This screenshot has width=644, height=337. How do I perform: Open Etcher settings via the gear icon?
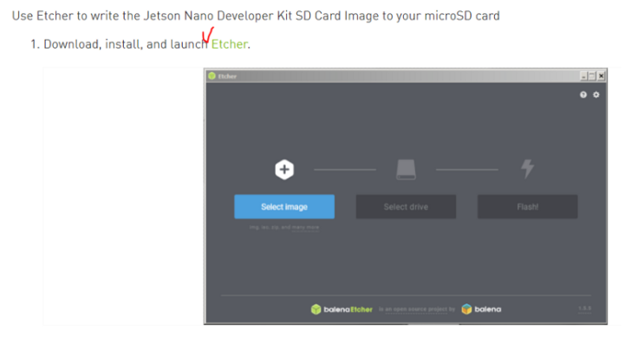596,94
